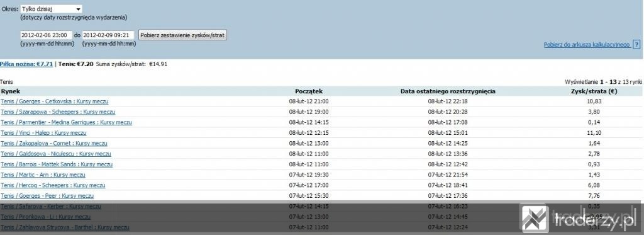Viewport: 644px width, 235px height.
Task: Select profit value 3,80
Action: click(594, 112)
